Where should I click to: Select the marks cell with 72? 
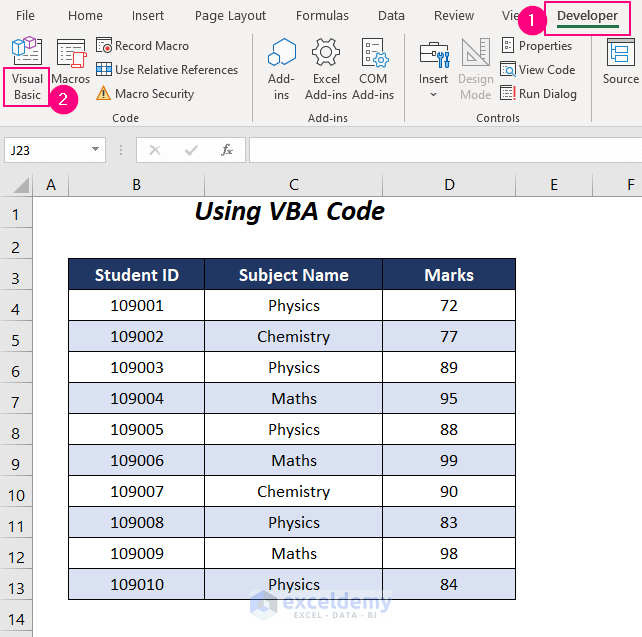pyautogui.click(x=449, y=305)
